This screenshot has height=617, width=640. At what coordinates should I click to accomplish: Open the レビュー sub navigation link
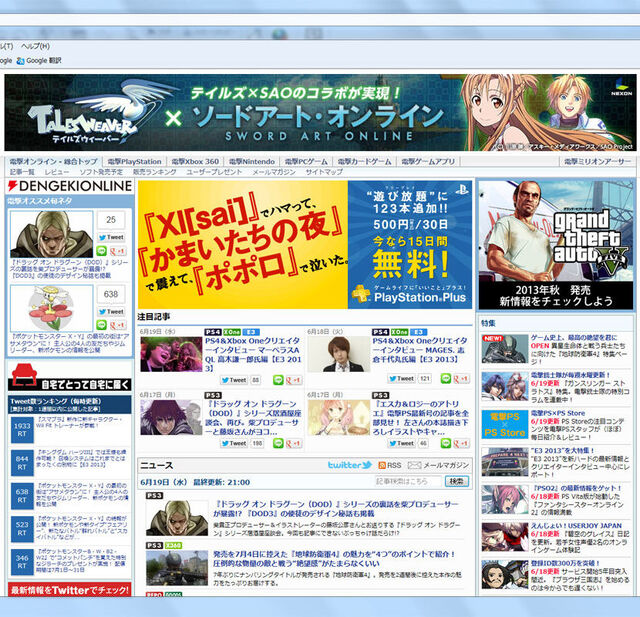[57, 172]
